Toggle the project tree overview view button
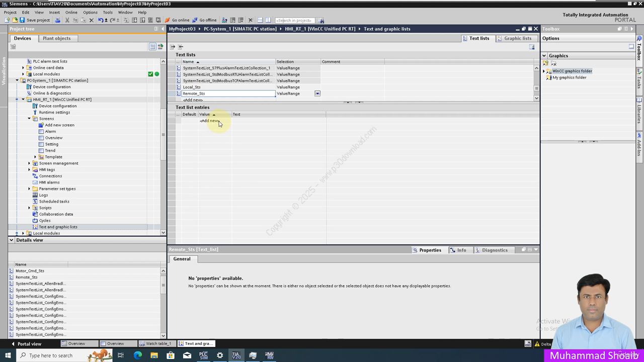The height and width of the screenshot is (362, 644). click(x=152, y=47)
